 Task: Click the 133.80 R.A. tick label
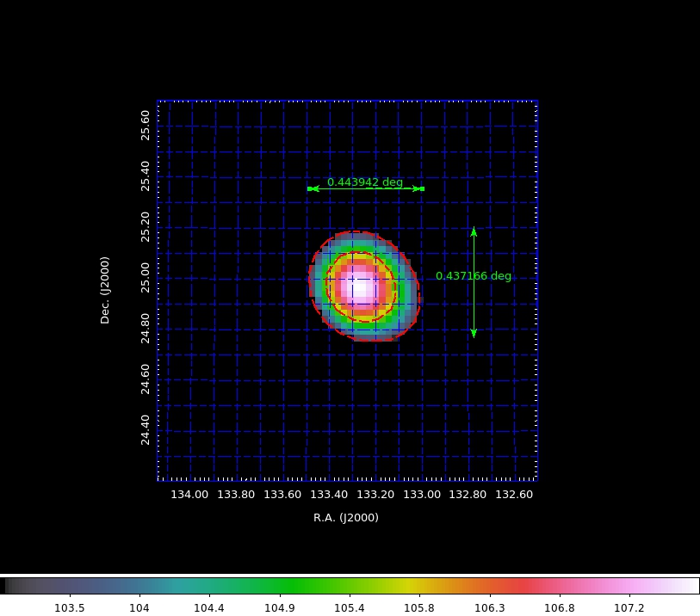[236, 495]
